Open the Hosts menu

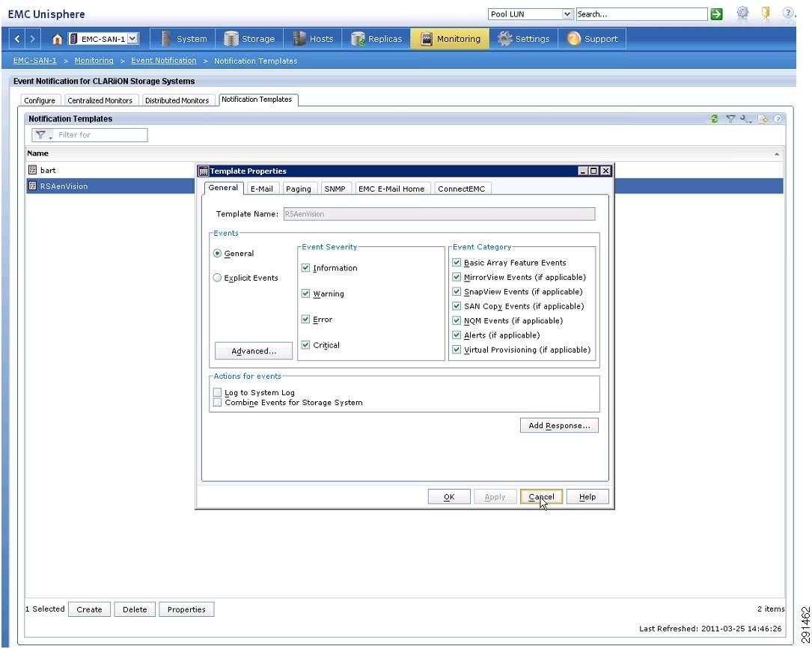tap(314, 39)
